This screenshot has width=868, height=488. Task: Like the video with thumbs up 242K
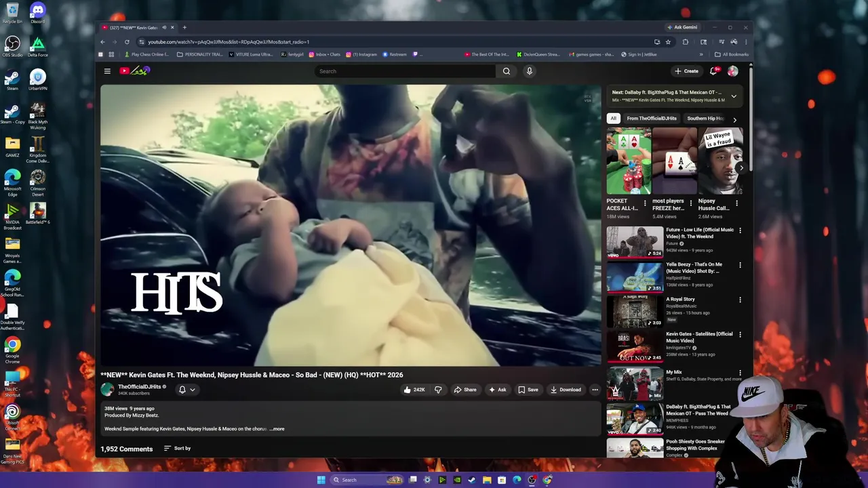pyautogui.click(x=414, y=390)
